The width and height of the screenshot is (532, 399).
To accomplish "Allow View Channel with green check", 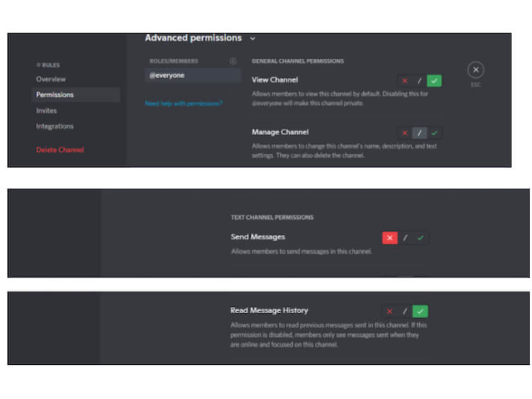I will pyautogui.click(x=434, y=81).
